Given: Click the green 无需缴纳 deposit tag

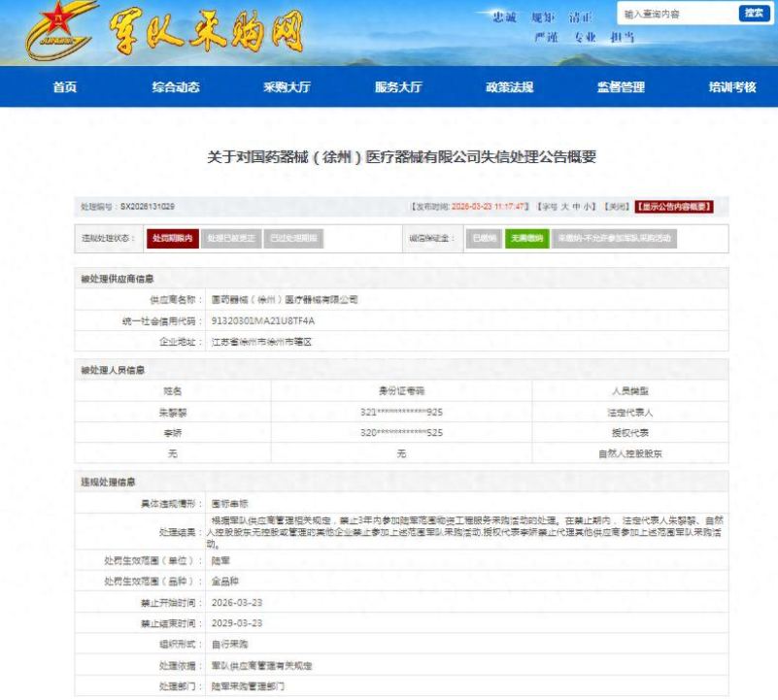Looking at the screenshot, I should (x=527, y=238).
